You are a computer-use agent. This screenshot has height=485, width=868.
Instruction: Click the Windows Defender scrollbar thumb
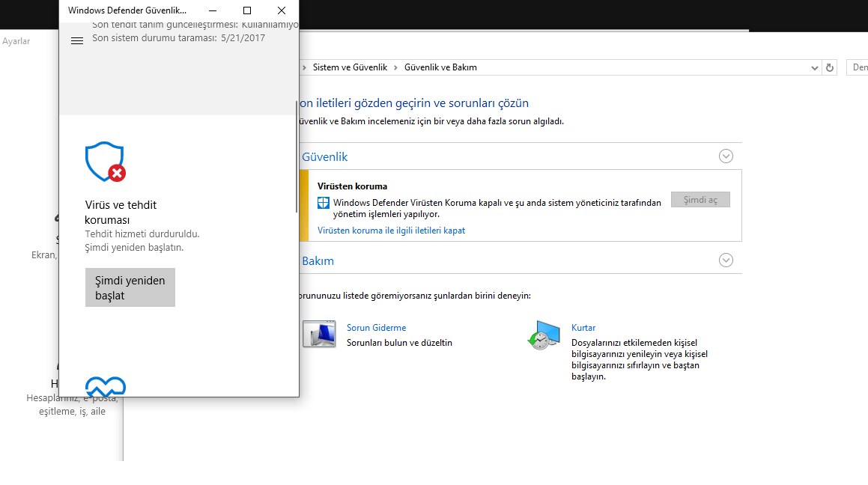coord(297,156)
